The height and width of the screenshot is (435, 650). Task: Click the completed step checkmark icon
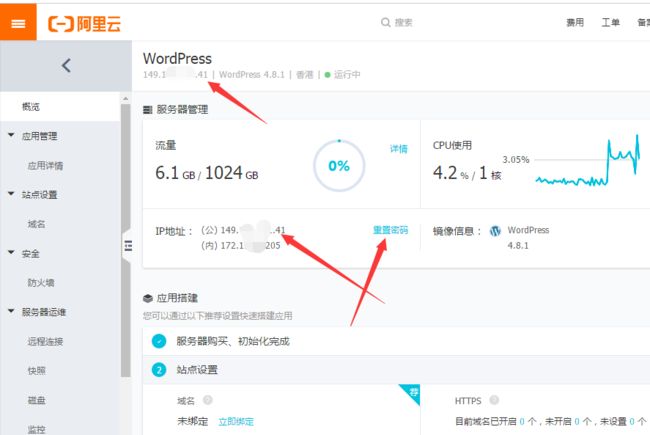point(159,341)
